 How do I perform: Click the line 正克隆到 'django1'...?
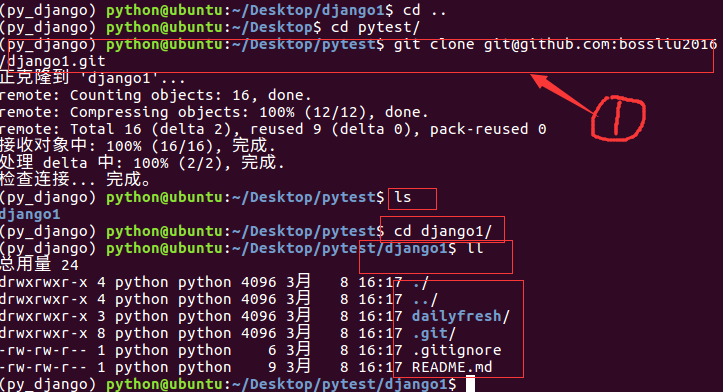pyautogui.click(x=92, y=78)
